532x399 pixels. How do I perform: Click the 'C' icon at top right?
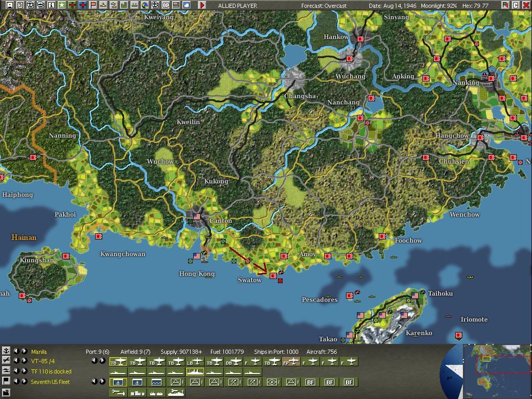coord(515,5)
